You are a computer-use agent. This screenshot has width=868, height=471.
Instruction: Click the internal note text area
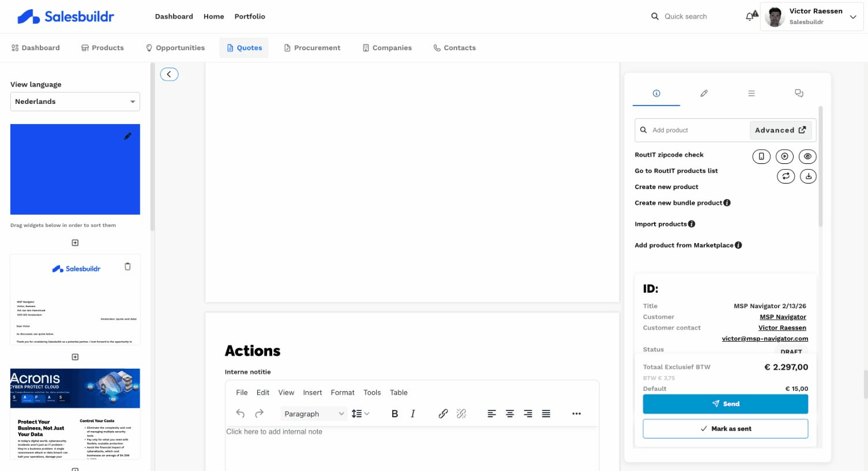pyautogui.click(x=412, y=448)
